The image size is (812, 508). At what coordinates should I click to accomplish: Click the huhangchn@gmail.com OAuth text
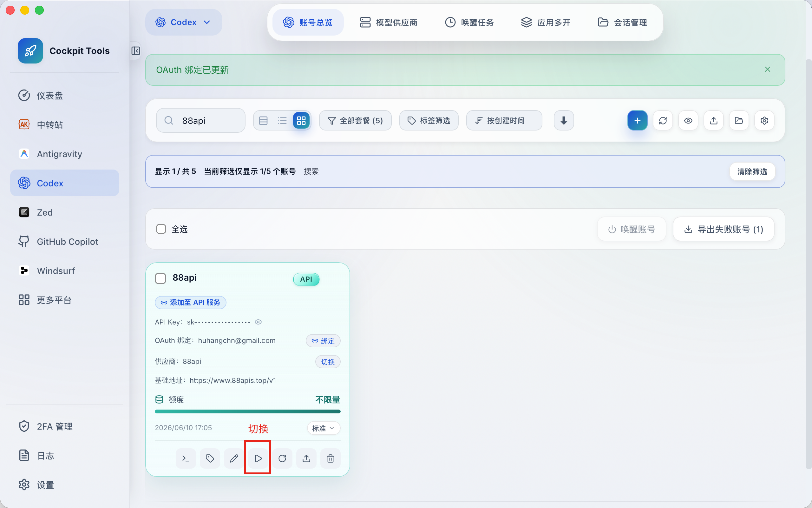(x=237, y=340)
